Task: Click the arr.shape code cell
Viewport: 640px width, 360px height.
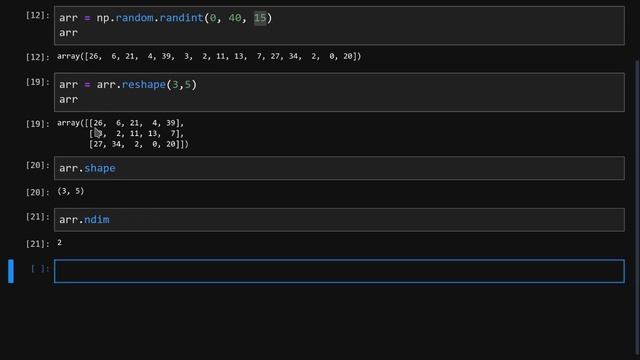Action: 339,168
